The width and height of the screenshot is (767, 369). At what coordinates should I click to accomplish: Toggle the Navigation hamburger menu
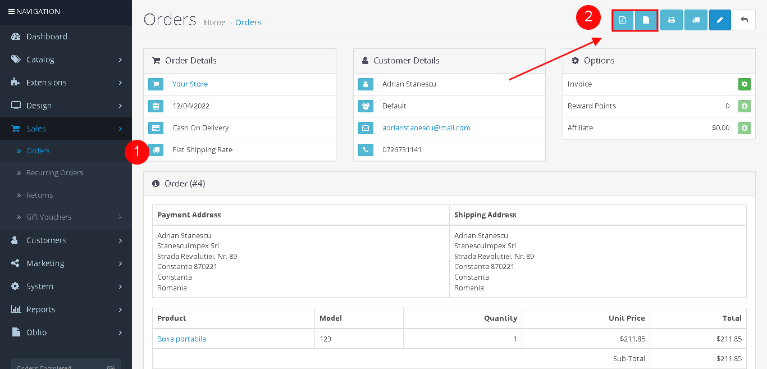(12, 11)
